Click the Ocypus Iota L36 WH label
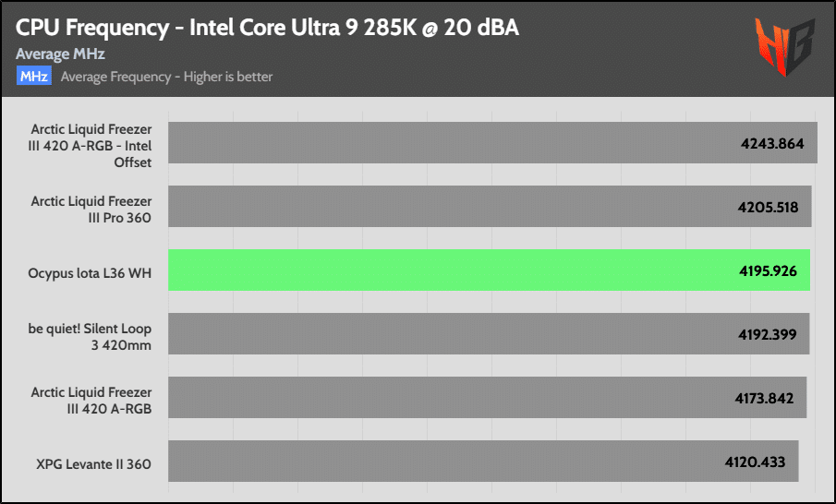Image resolution: width=836 pixels, height=504 pixels. [x=90, y=273]
